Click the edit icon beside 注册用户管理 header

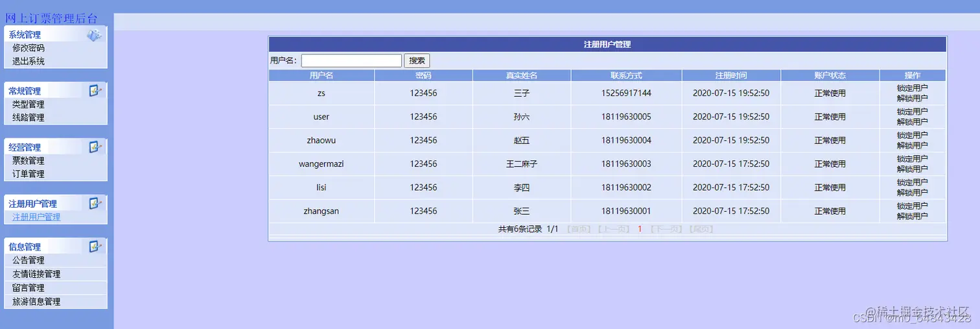point(95,204)
